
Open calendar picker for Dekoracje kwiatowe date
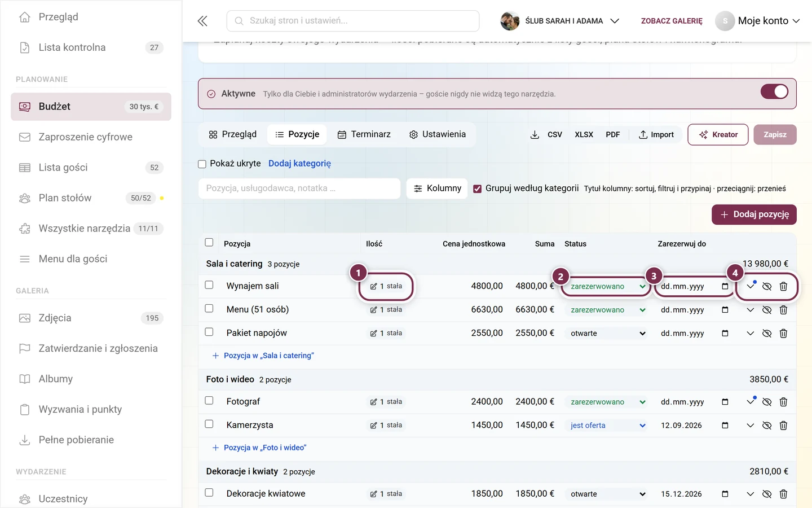point(725,494)
